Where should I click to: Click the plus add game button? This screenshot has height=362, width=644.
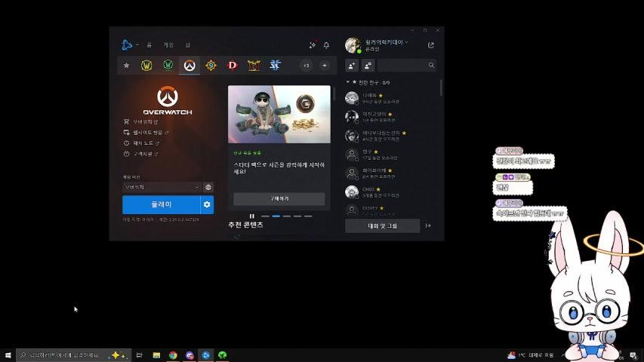(x=325, y=66)
